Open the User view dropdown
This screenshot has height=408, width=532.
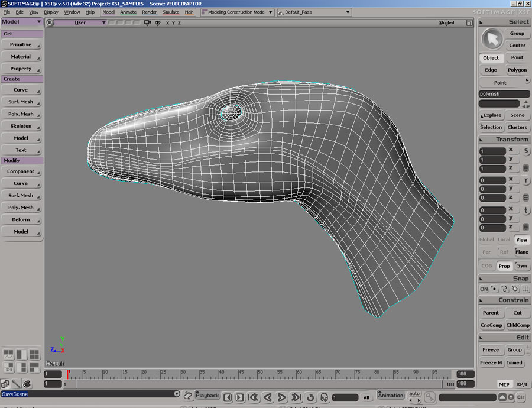[80, 22]
